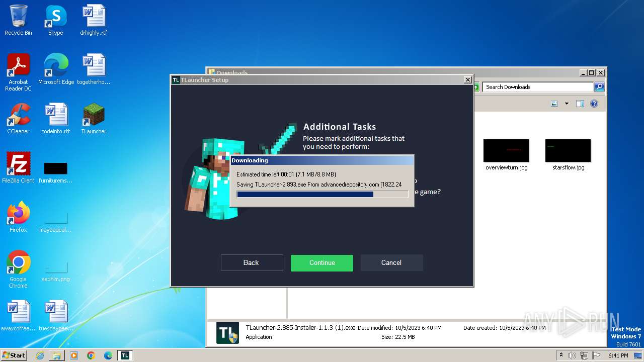This screenshot has width=644, height=362.
Task: Show hidden tray icons arrow
Action: point(561,355)
